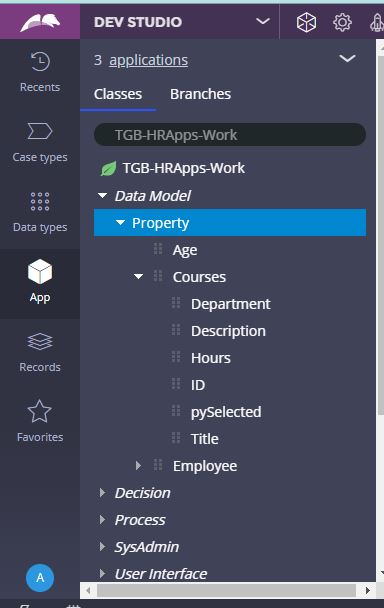This screenshot has width=384, height=608.
Task: Open the applications link
Action: pyautogui.click(x=149, y=60)
